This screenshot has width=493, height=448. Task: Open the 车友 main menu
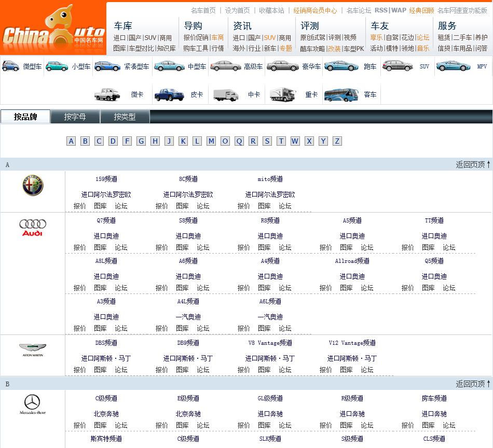click(x=380, y=26)
